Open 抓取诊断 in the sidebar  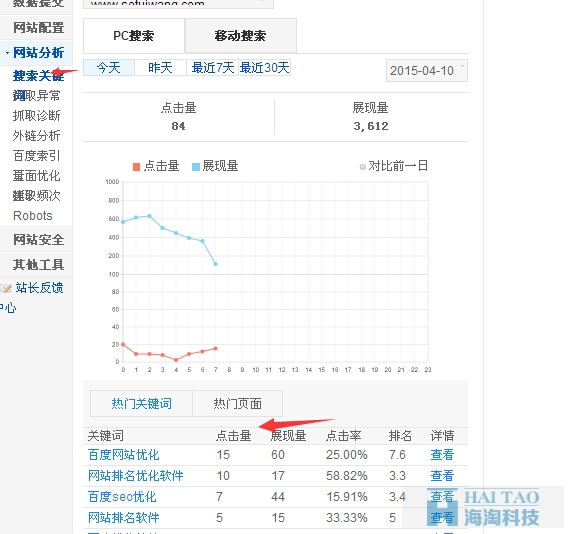coord(36,116)
